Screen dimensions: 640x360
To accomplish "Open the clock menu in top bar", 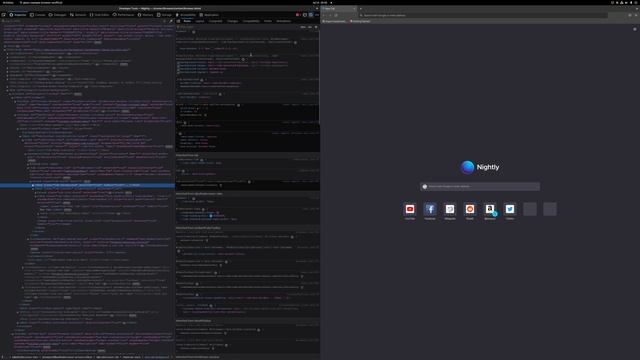I will click(x=320, y=2).
